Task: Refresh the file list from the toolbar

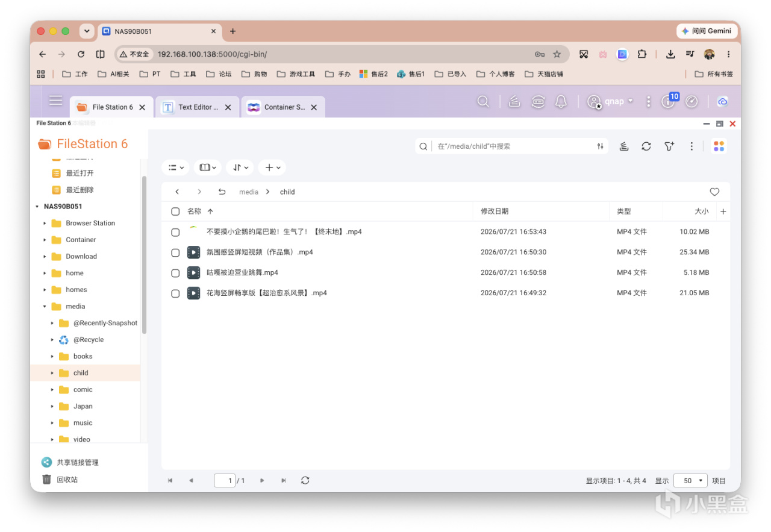Action: (x=646, y=146)
